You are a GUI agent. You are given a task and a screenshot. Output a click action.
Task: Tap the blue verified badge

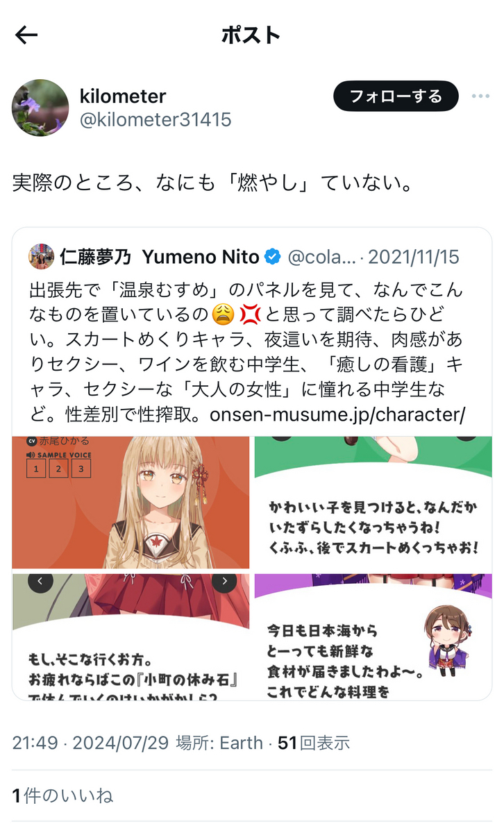pyautogui.click(x=273, y=257)
